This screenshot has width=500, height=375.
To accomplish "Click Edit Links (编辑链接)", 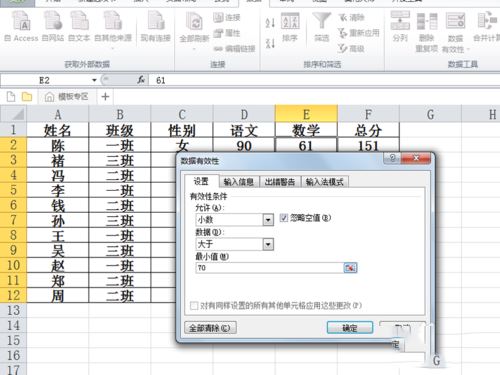I will (234, 49).
